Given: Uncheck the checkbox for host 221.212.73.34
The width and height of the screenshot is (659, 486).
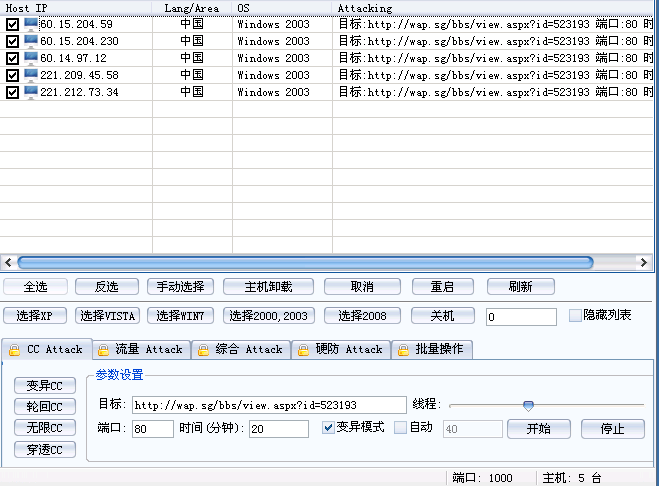Looking at the screenshot, I should [12, 92].
